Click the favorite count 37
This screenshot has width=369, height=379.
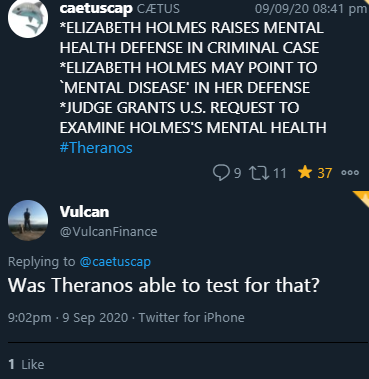pos(325,173)
